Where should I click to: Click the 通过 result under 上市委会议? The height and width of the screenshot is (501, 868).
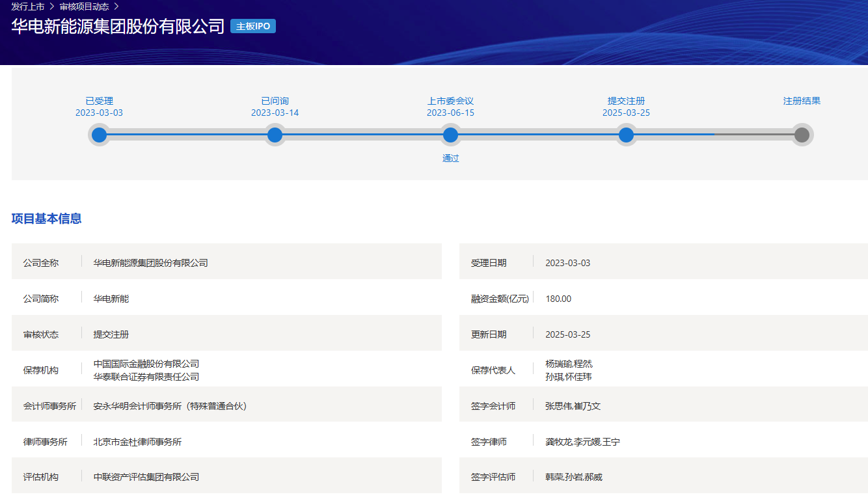(x=450, y=158)
